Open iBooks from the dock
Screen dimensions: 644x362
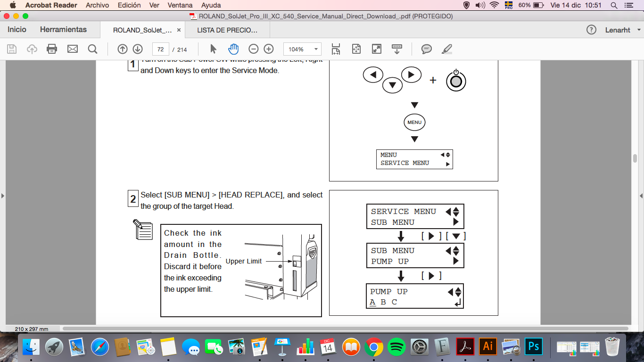(351, 347)
